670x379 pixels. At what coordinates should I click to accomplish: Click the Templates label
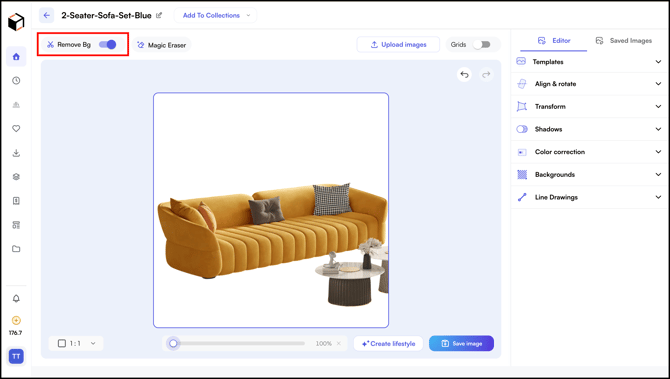tap(548, 62)
